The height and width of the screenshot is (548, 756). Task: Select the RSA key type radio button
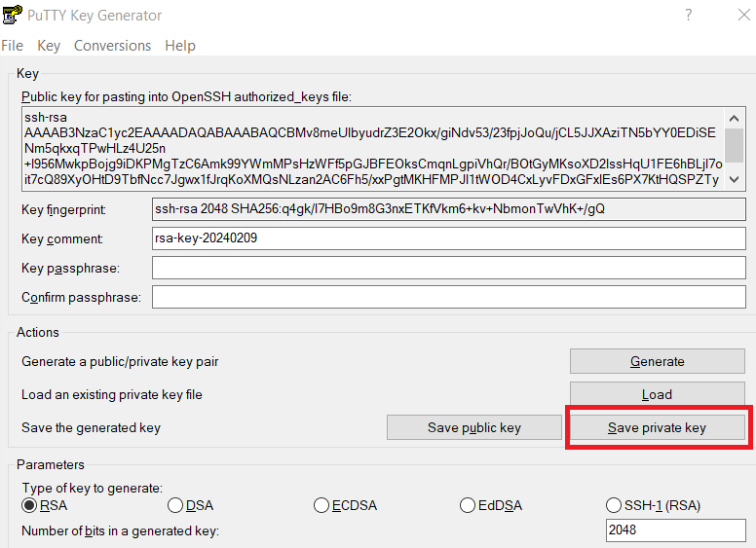pyautogui.click(x=30, y=505)
